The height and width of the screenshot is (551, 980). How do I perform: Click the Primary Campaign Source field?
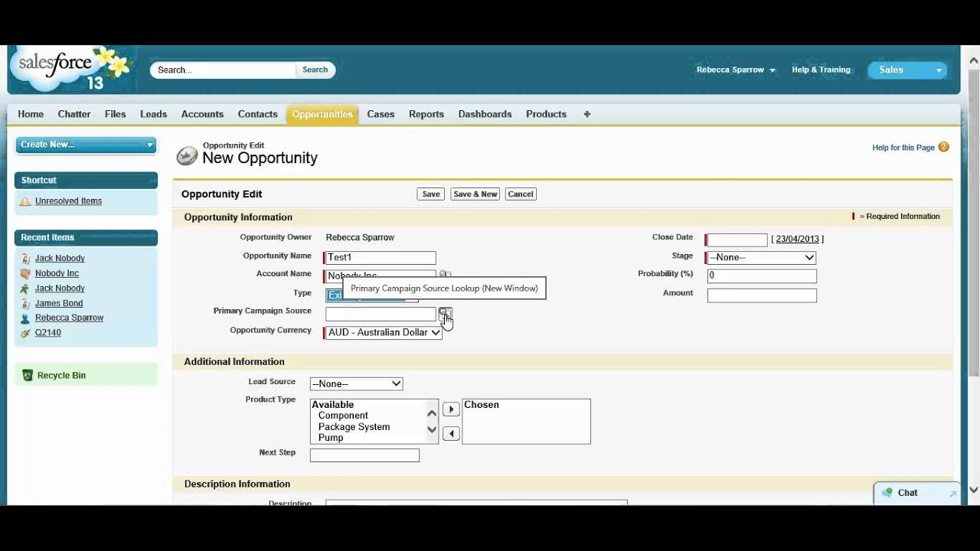pos(381,314)
